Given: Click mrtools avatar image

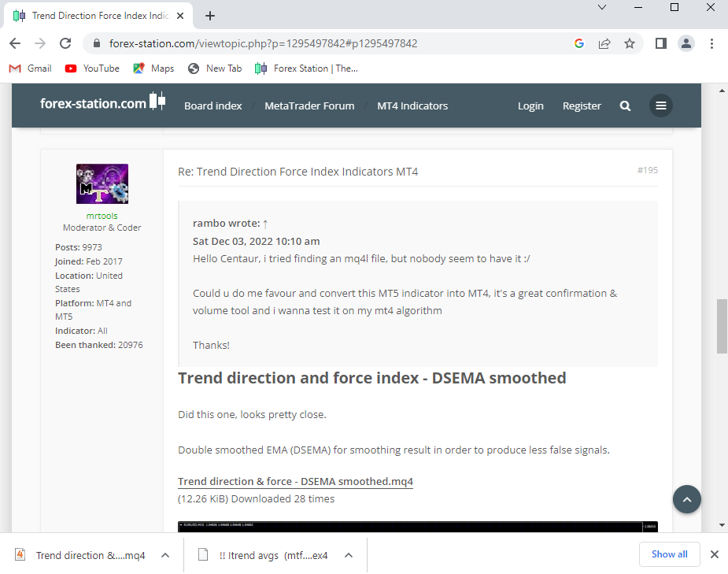Looking at the screenshot, I should 102,184.
